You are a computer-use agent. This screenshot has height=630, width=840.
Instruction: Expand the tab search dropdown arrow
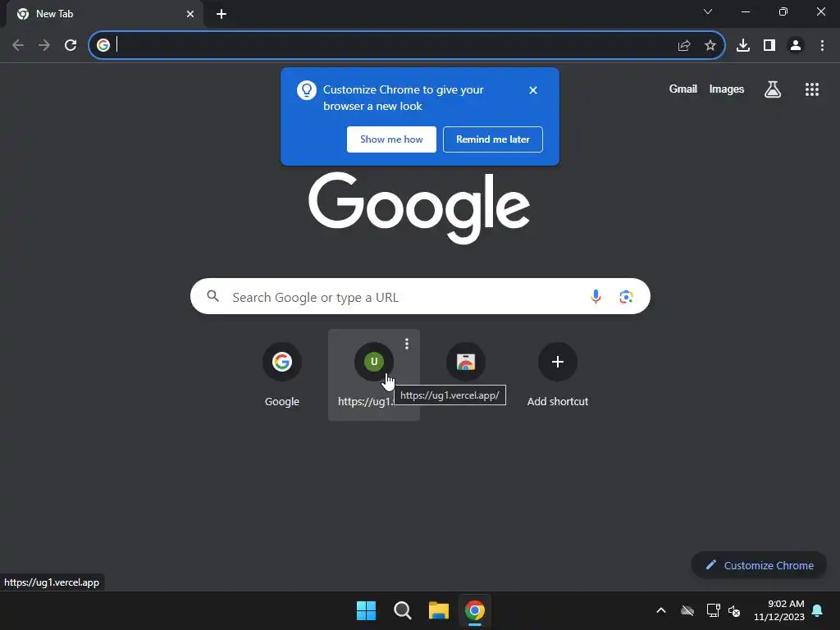[x=708, y=11]
